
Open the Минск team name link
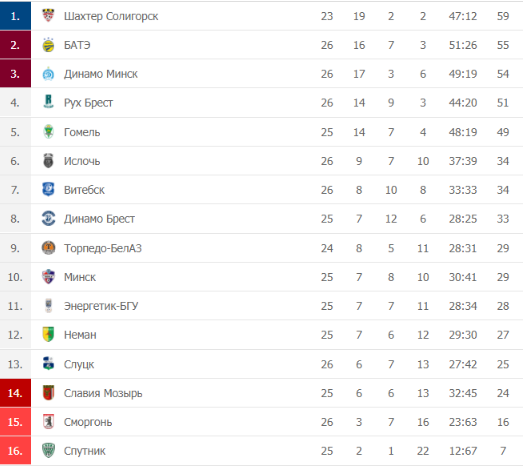(x=80, y=277)
